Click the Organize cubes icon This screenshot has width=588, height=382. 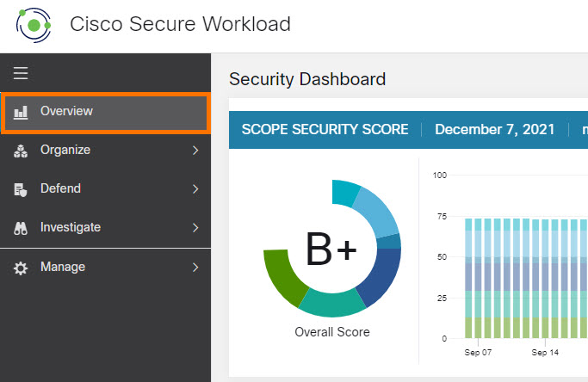coord(21,151)
